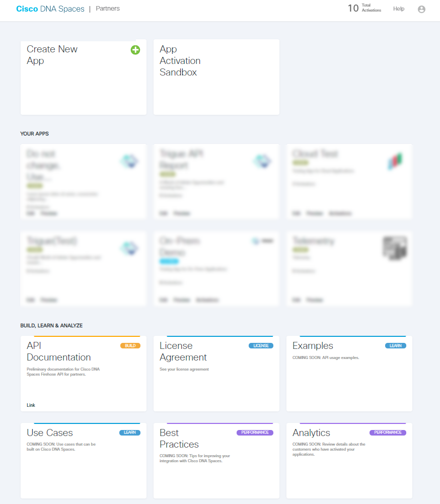The width and height of the screenshot is (440, 504).
Task: Open the License Agreement card title
Action: (x=183, y=351)
